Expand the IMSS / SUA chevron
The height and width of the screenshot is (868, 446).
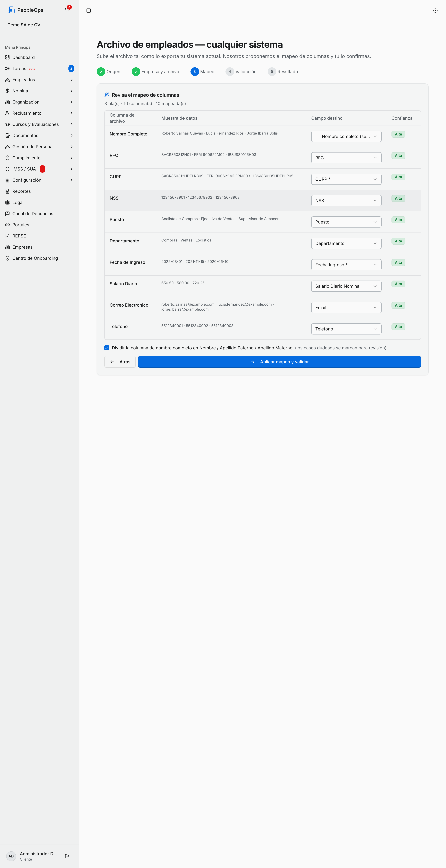click(x=71, y=169)
